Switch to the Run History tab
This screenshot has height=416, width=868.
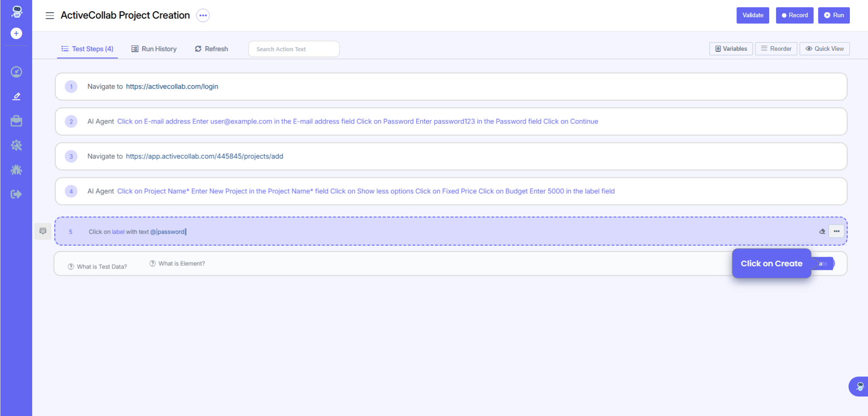pyautogui.click(x=154, y=49)
